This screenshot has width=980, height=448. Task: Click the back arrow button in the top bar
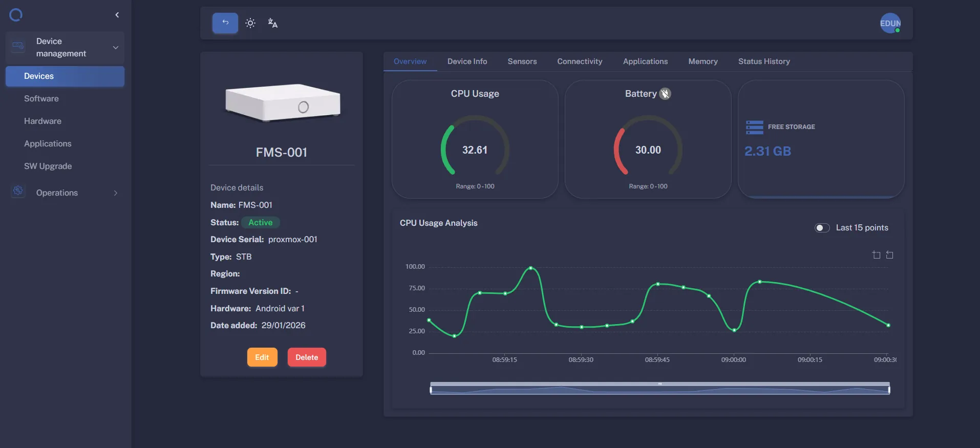tap(225, 23)
